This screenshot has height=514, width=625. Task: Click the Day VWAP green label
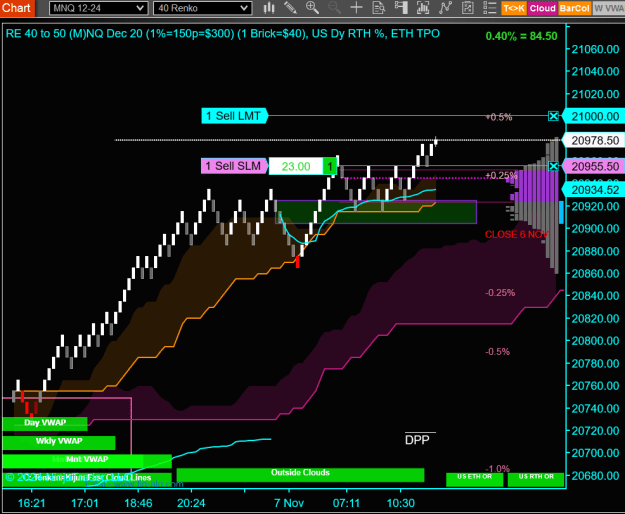click(45, 424)
